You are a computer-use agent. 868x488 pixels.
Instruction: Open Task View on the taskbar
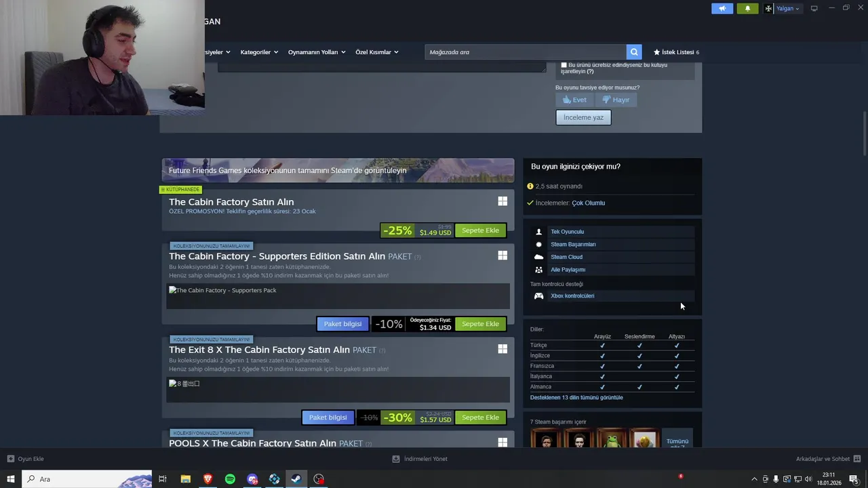tap(163, 479)
